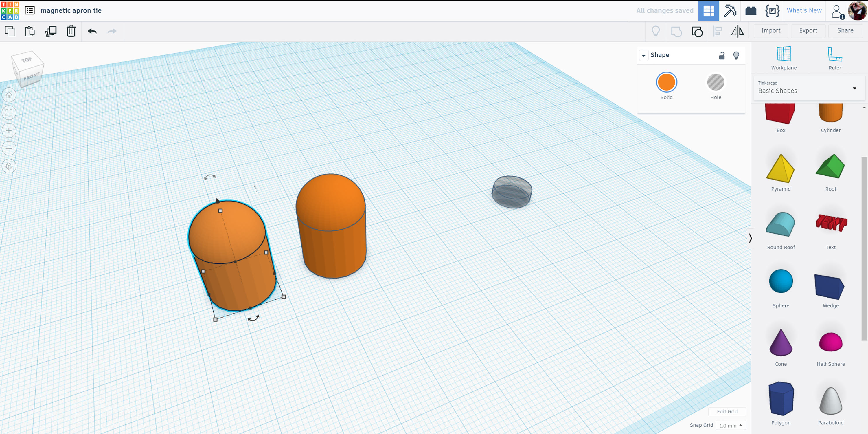Image resolution: width=868 pixels, height=434 pixels.
Task: Select the Ruler tool
Action: 835,58
